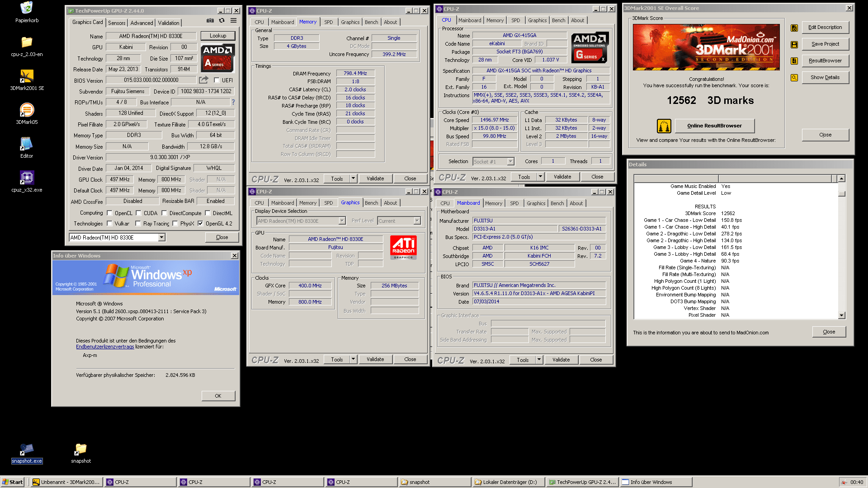Screen dimensions: 868x488
Task: Click Details list scrollbar down arrow
Action: pyautogui.click(x=841, y=315)
